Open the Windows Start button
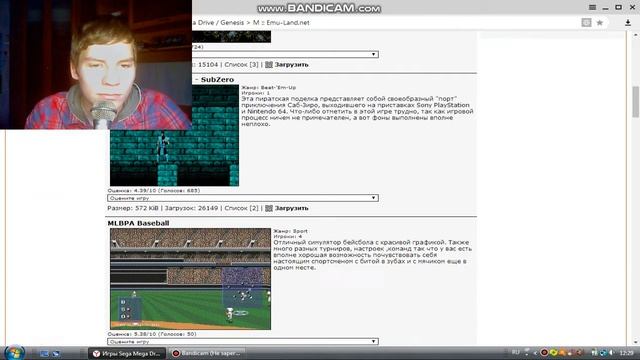The height and width of the screenshot is (360, 640). (x=15, y=353)
